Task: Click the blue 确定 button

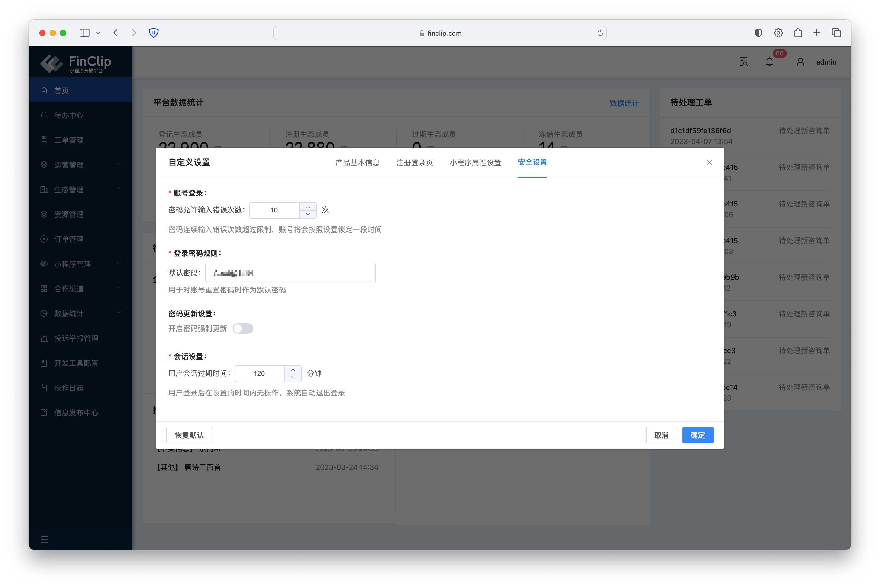Action: coord(697,435)
